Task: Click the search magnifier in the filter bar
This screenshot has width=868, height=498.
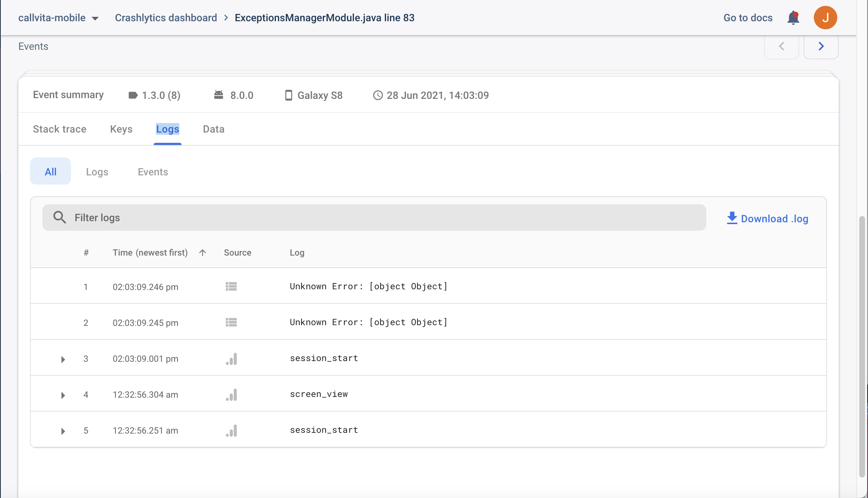Action: pos(59,217)
